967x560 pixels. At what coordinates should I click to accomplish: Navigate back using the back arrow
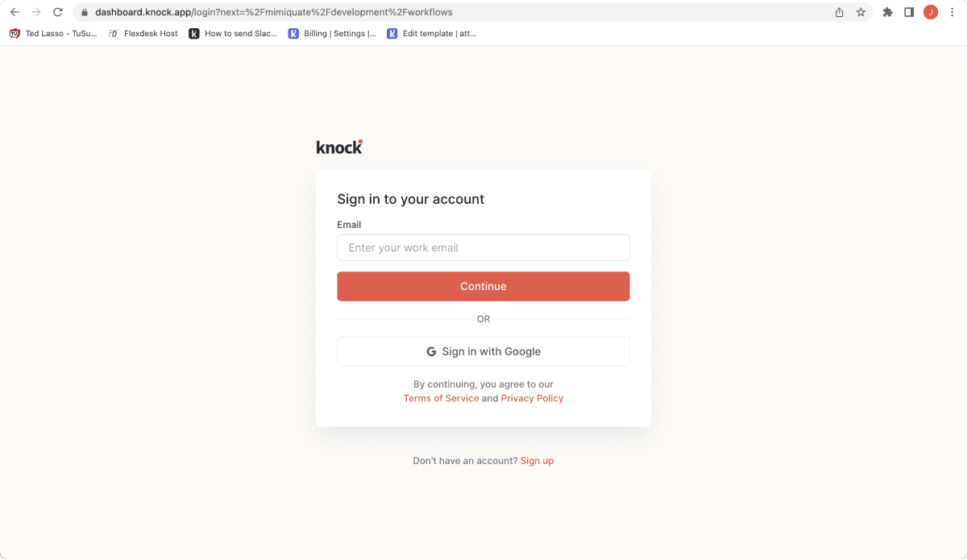tap(14, 12)
